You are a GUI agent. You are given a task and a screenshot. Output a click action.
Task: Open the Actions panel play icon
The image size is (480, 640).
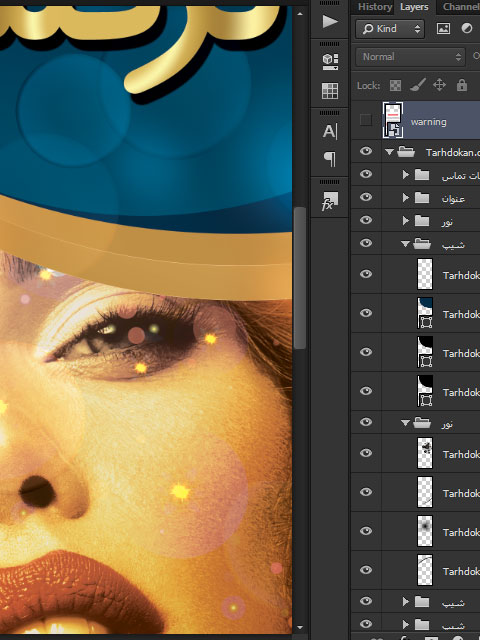point(330,21)
